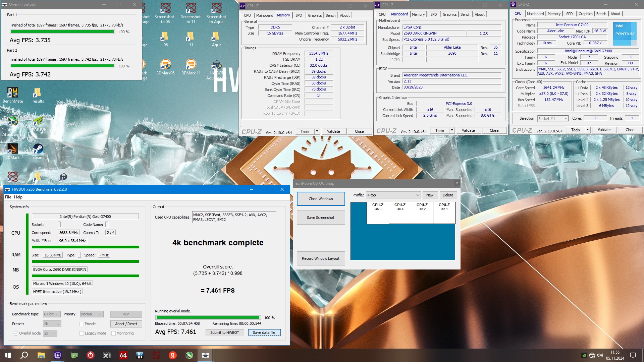Open taskbar search magnifier
This screenshot has height=362, width=644.
click(24, 355)
